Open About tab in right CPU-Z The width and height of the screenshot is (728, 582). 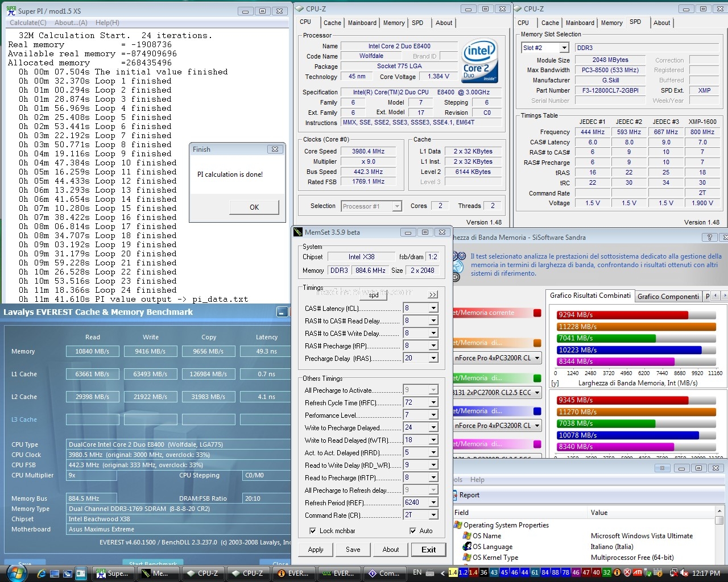click(661, 23)
